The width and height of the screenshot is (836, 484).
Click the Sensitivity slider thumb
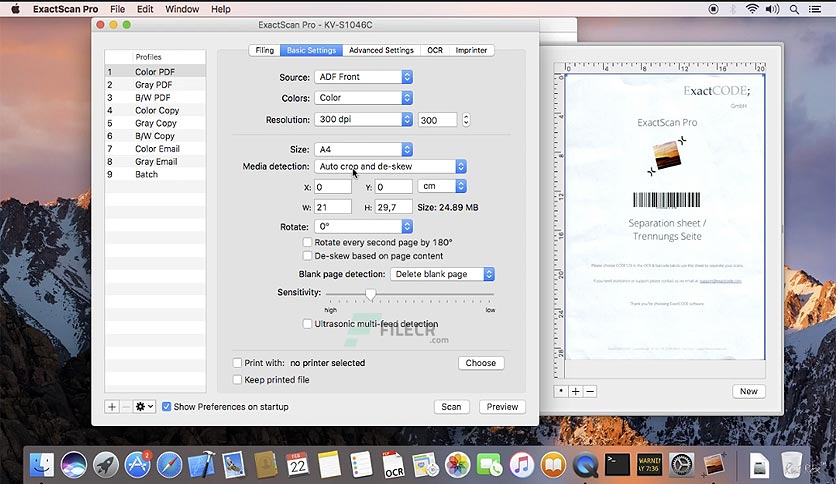tap(371, 294)
